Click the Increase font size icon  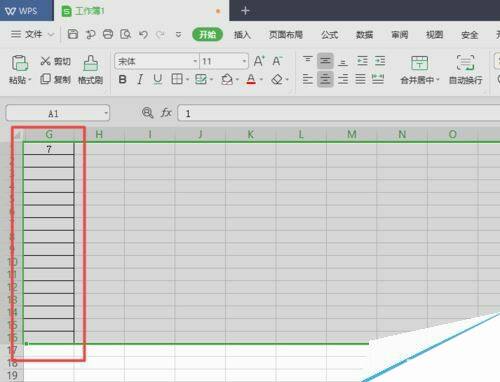259,61
